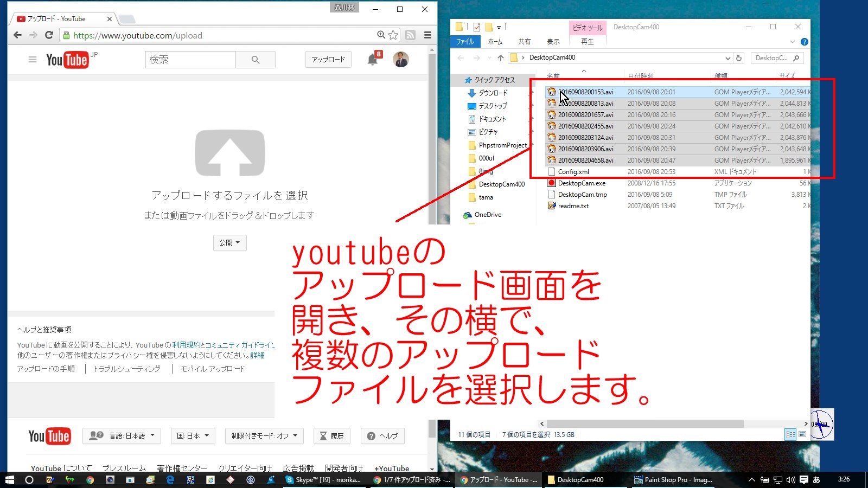Open the 表示 ribbon tab
The width and height of the screenshot is (868, 488).
coord(553,42)
